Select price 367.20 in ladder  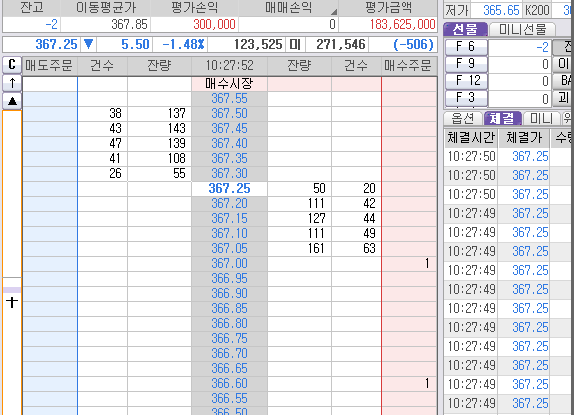(229, 203)
